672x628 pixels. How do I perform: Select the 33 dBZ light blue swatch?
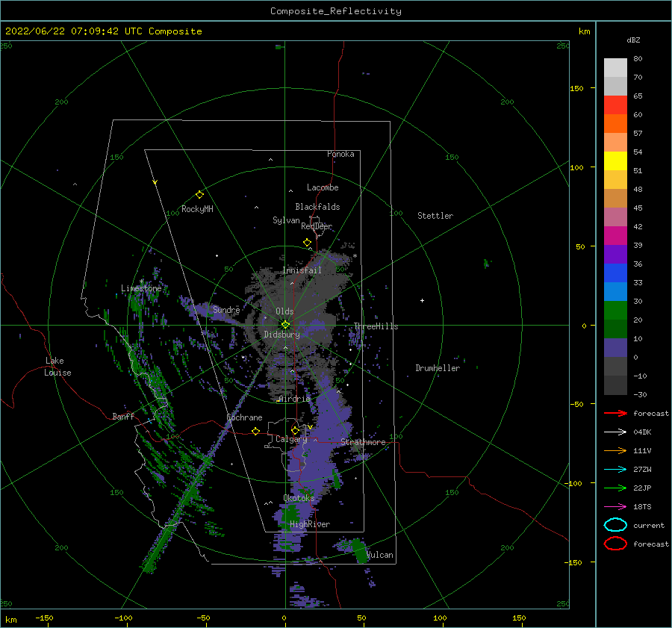[x=615, y=291]
